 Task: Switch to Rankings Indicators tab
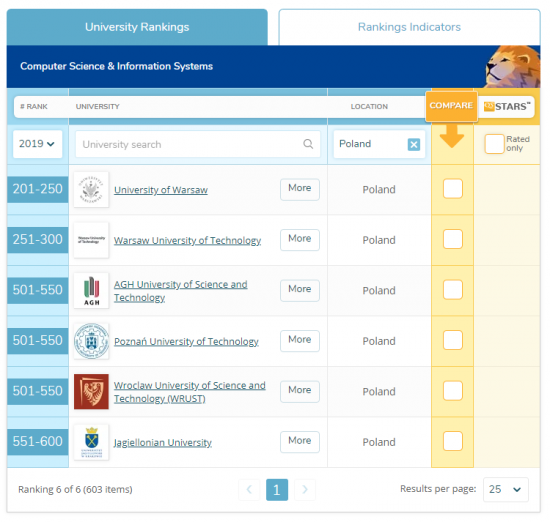409,27
